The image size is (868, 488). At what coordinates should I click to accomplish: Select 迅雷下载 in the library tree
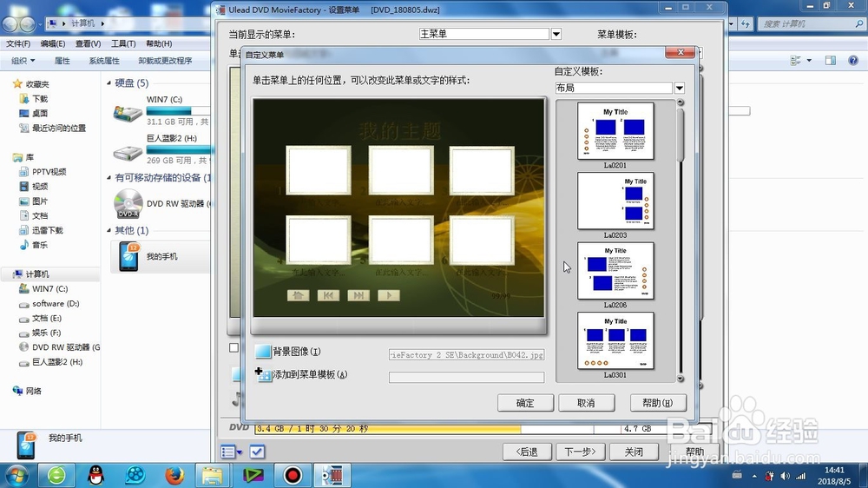48,230
